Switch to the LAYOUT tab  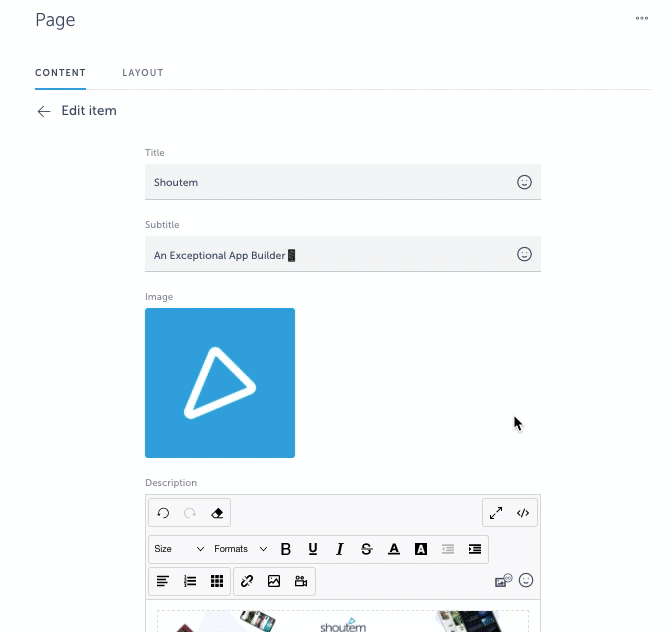pos(143,73)
